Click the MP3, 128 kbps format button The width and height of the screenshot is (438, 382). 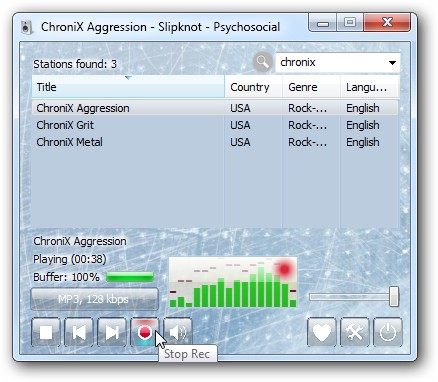click(94, 299)
